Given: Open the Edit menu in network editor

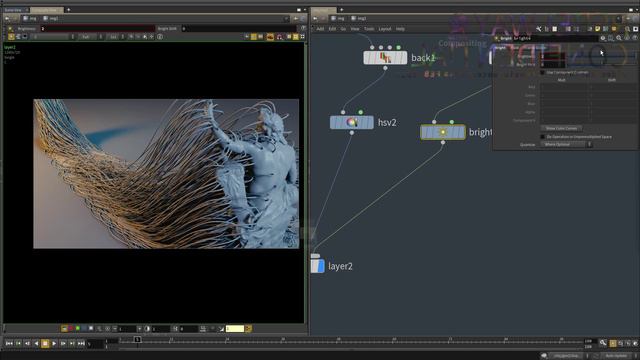Looking at the screenshot, I should 332,29.
